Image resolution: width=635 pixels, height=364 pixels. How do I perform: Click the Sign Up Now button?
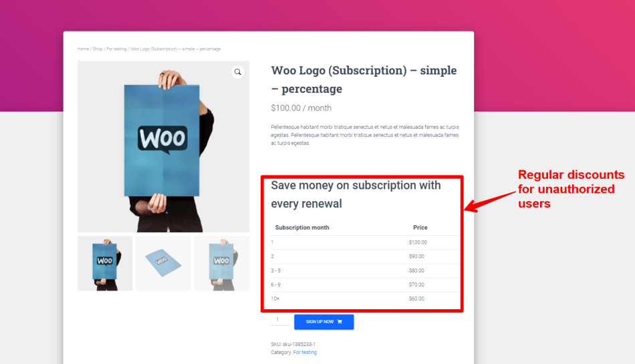(x=324, y=322)
